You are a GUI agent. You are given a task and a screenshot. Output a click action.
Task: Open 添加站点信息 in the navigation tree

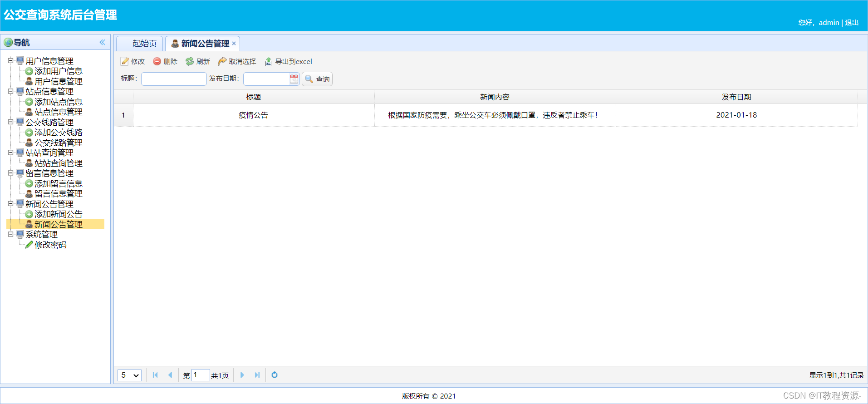pyautogui.click(x=59, y=102)
